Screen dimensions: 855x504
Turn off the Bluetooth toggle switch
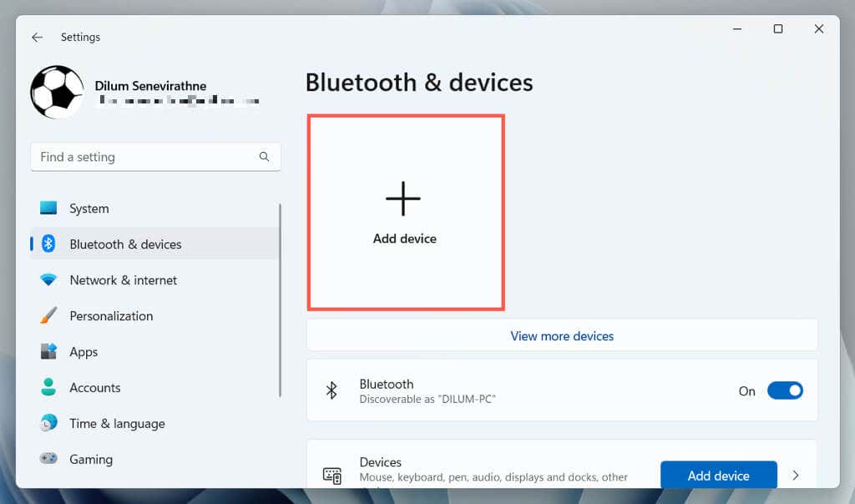point(785,390)
